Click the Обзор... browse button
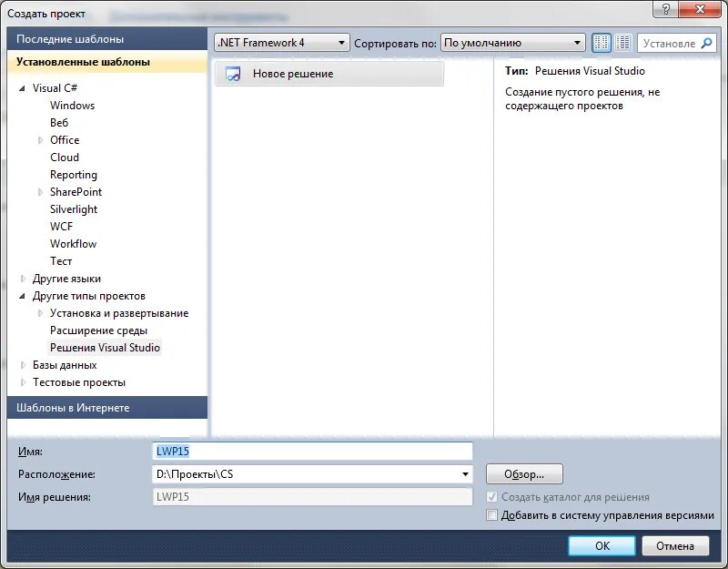 pos(524,474)
